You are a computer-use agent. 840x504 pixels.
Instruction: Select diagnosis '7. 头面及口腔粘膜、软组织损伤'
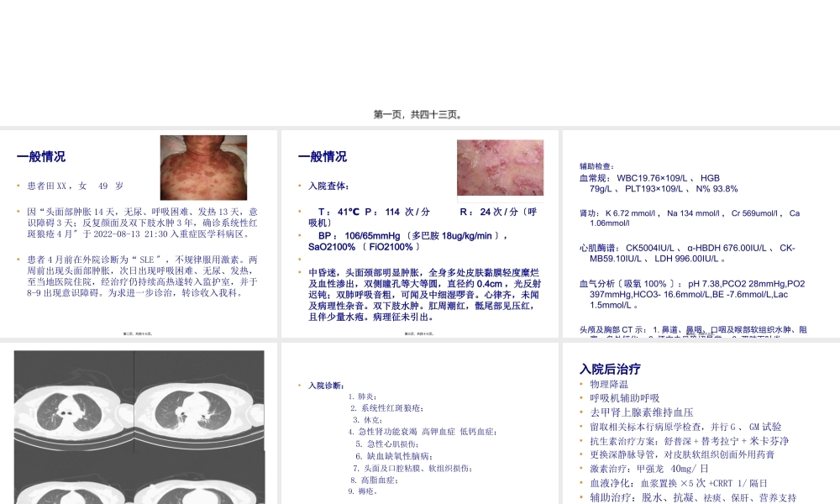pos(412,468)
